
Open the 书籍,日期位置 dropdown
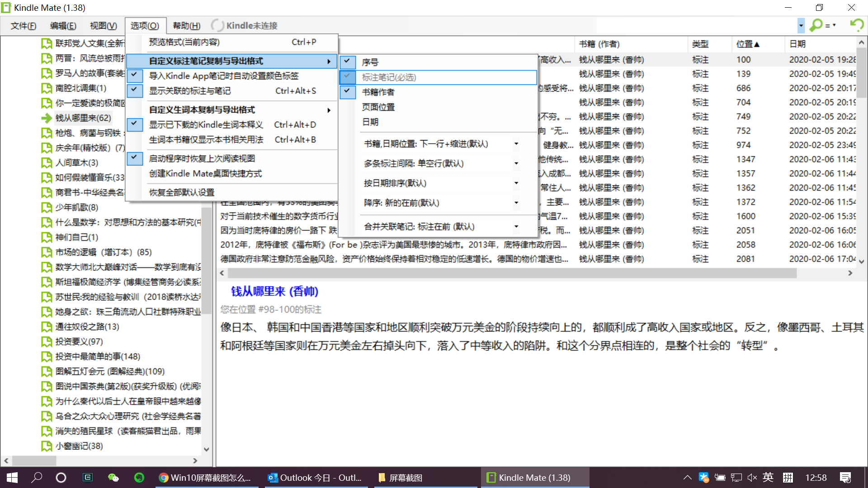point(516,144)
